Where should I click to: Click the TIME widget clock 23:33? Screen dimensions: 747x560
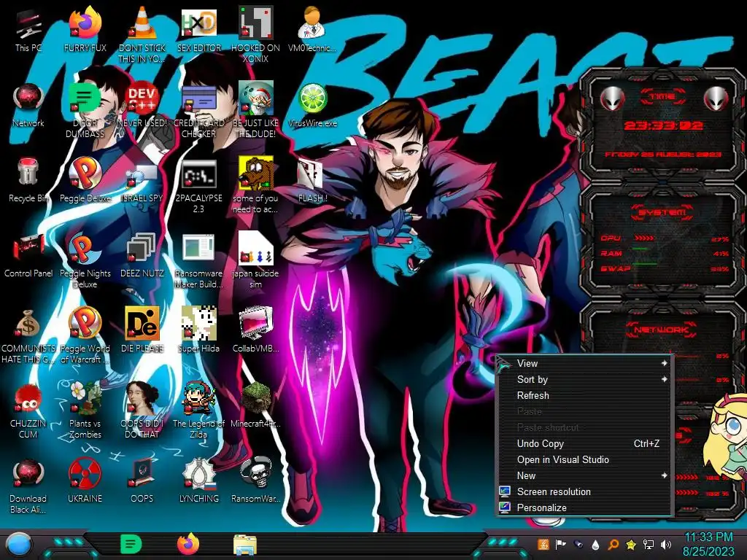coord(663,125)
